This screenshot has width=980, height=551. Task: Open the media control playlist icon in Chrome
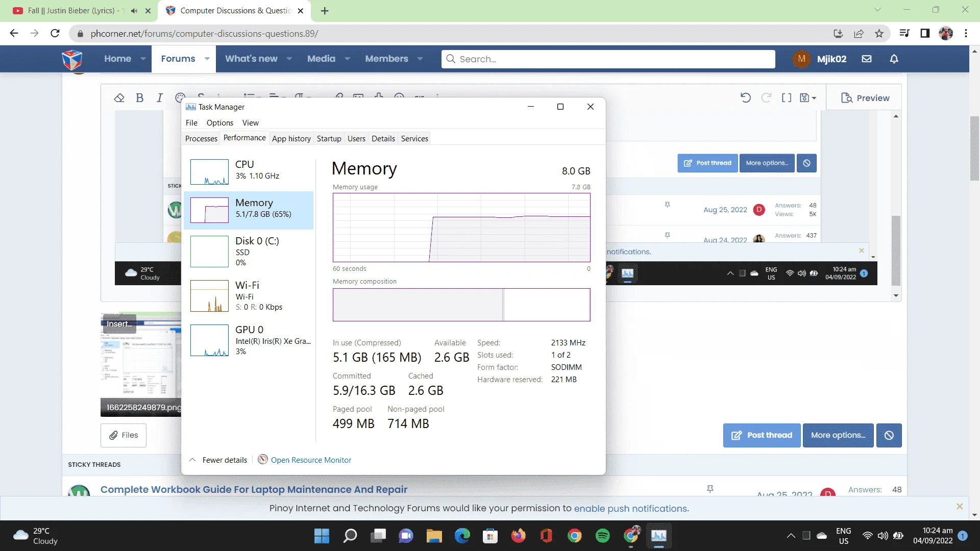point(904,34)
